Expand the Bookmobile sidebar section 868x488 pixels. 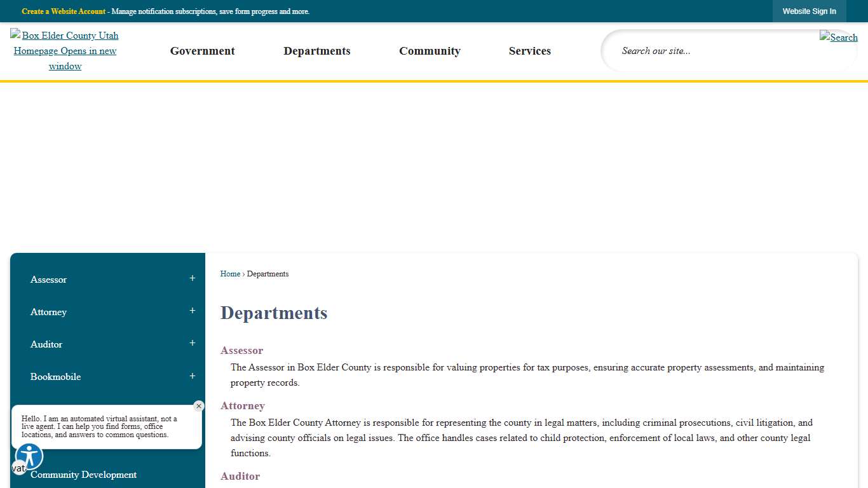click(x=192, y=376)
